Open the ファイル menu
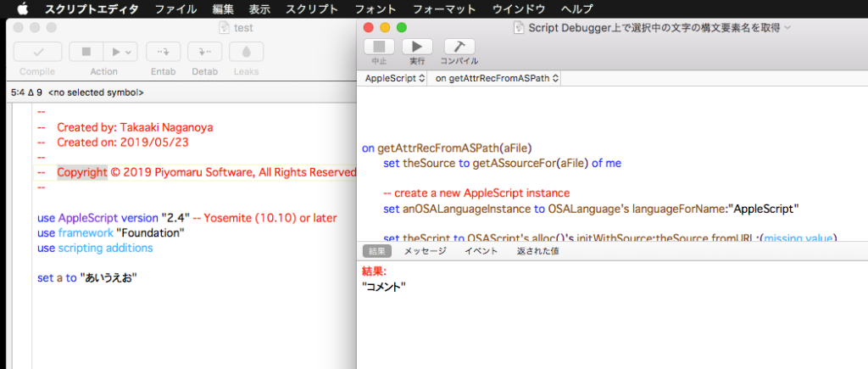This screenshot has height=369, width=868. [175, 8]
